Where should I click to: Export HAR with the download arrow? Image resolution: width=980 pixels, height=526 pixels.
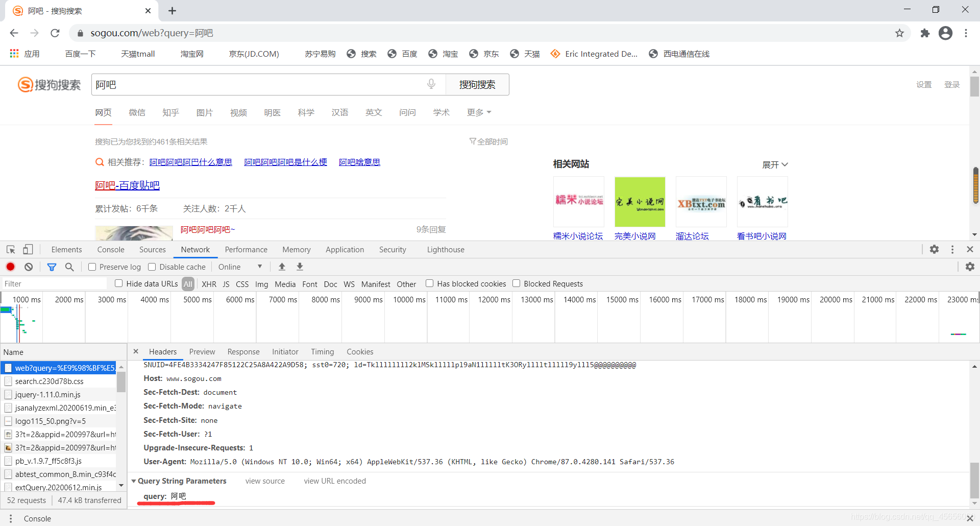(x=300, y=267)
